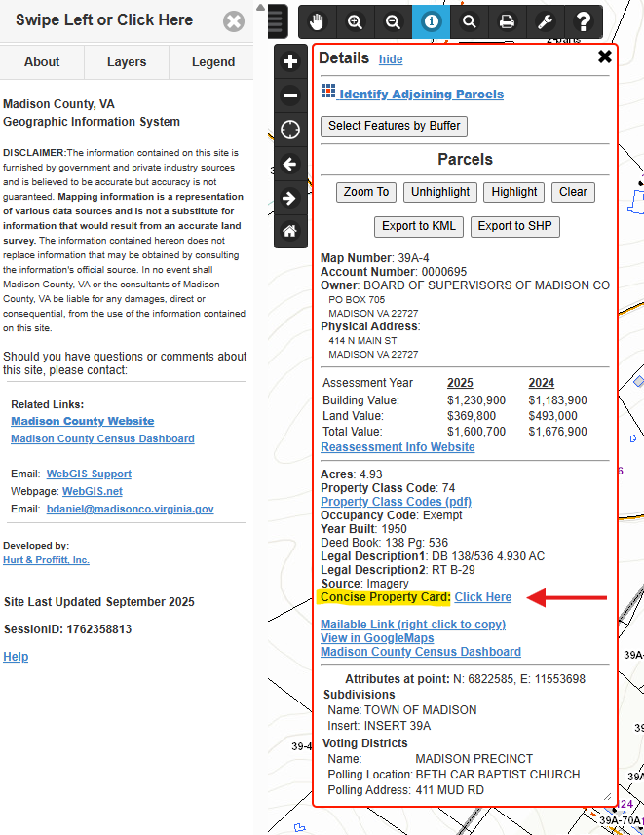The height and width of the screenshot is (835, 644).
Task: Click the total value $1,600,700
Action: point(476,432)
